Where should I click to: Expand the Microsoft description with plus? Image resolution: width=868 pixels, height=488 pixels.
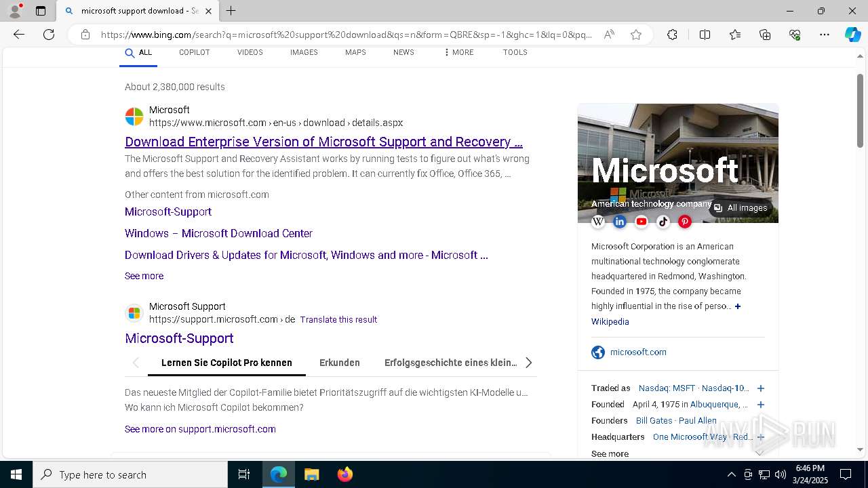pyautogui.click(x=738, y=306)
